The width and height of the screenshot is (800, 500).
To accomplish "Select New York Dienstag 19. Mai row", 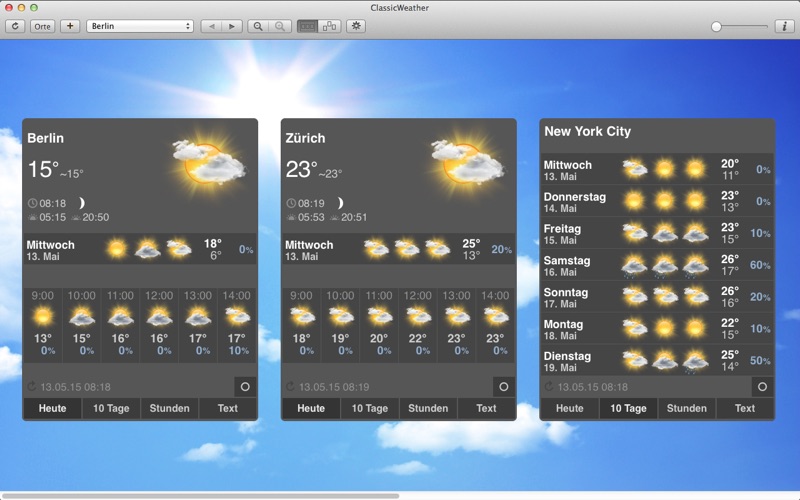I will pyautogui.click(x=657, y=361).
